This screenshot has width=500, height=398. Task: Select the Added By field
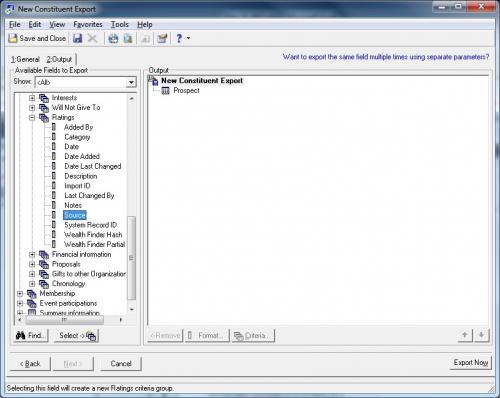(x=79, y=127)
